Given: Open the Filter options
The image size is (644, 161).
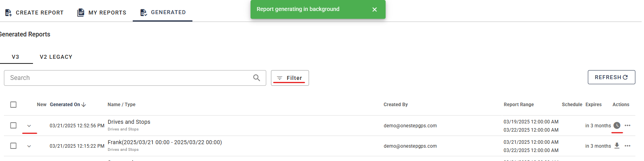Looking at the screenshot, I should [x=290, y=78].
